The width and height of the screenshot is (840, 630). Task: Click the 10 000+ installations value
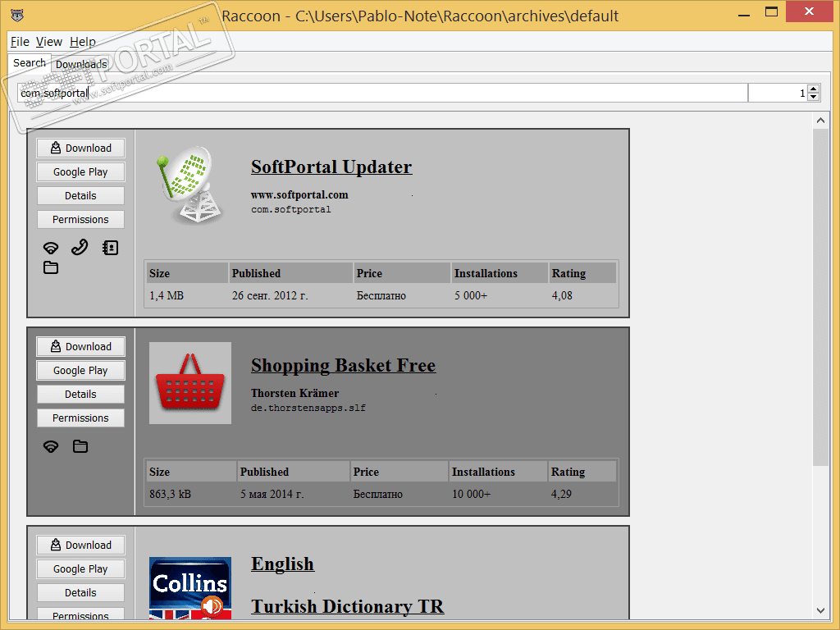[x=471, y=494]
